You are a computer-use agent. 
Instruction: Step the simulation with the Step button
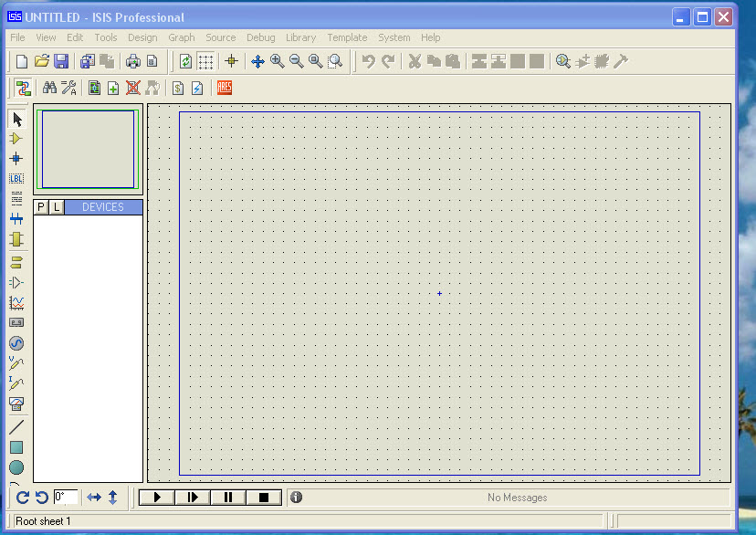point(193,497)
